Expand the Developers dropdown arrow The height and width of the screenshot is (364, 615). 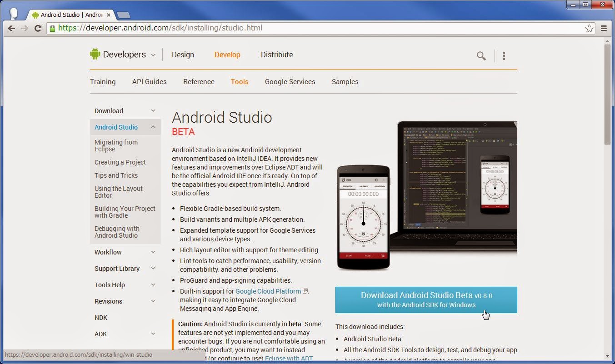point(153,55)
